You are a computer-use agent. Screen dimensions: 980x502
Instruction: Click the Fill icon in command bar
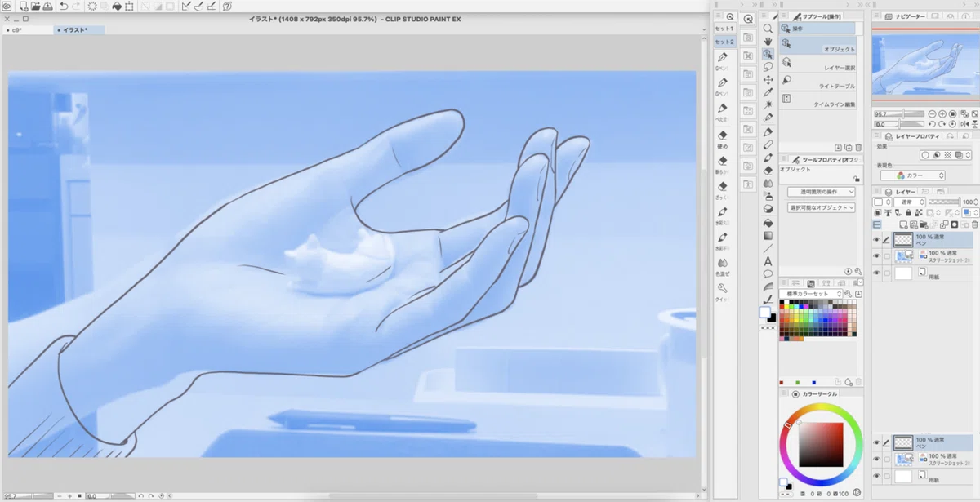[117, 7]
